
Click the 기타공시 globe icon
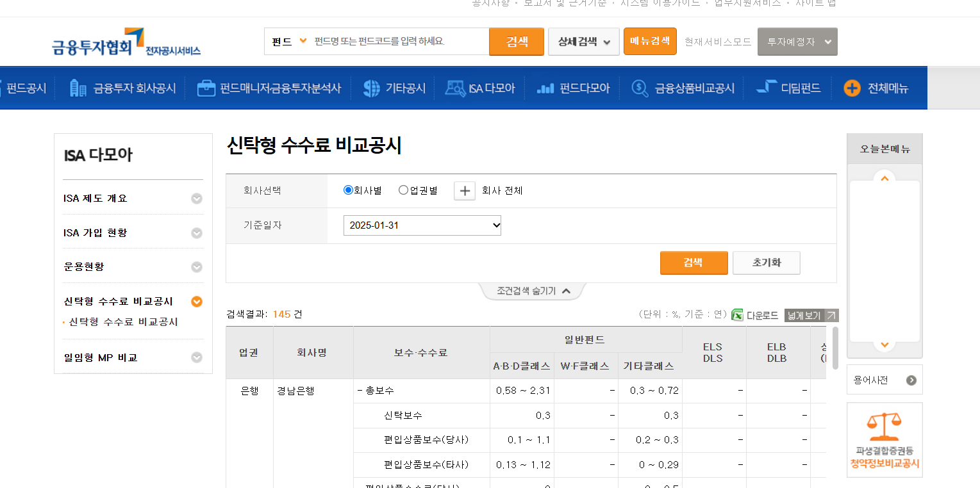point(371,88)
